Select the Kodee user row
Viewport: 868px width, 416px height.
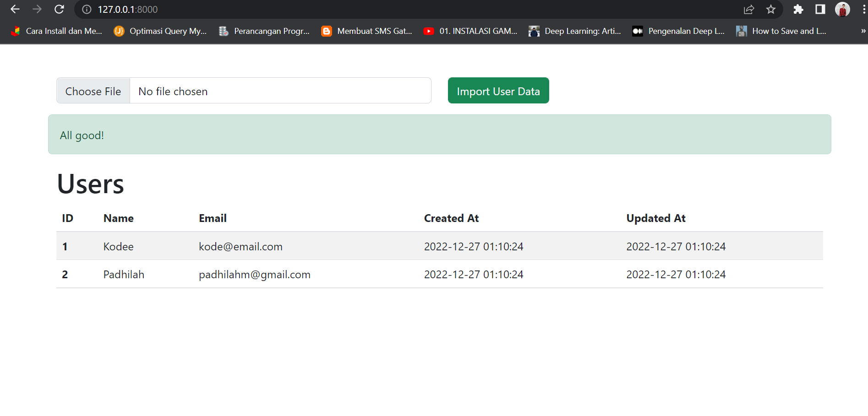[x=118, y=247]
